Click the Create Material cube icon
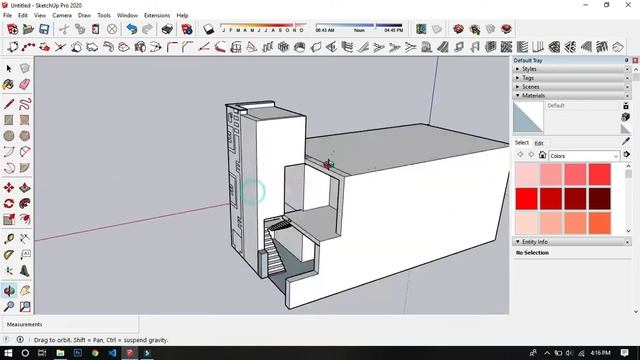Screen dimensions: 640x360 pyautogui.click(x=626, y=117)
